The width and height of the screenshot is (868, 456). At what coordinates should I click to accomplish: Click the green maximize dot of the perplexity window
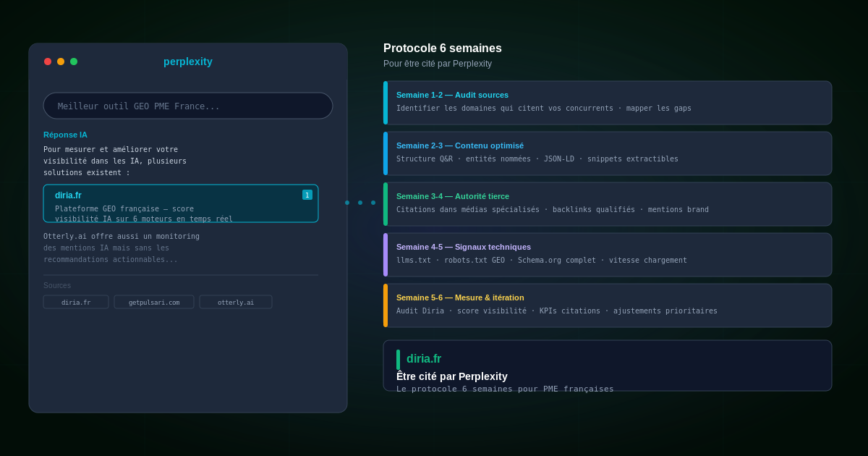click(x=74, y=62)
